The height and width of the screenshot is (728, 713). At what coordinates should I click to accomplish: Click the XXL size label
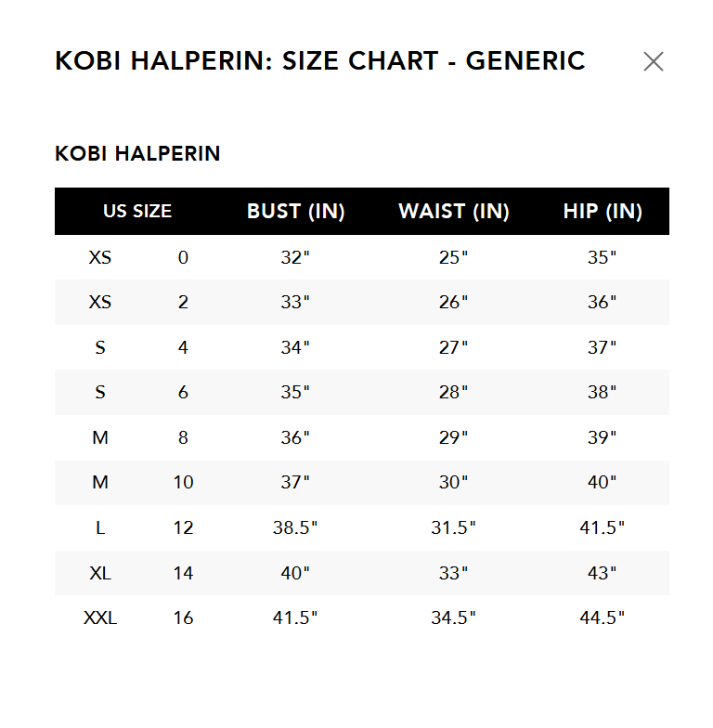(x=100, y=617)
